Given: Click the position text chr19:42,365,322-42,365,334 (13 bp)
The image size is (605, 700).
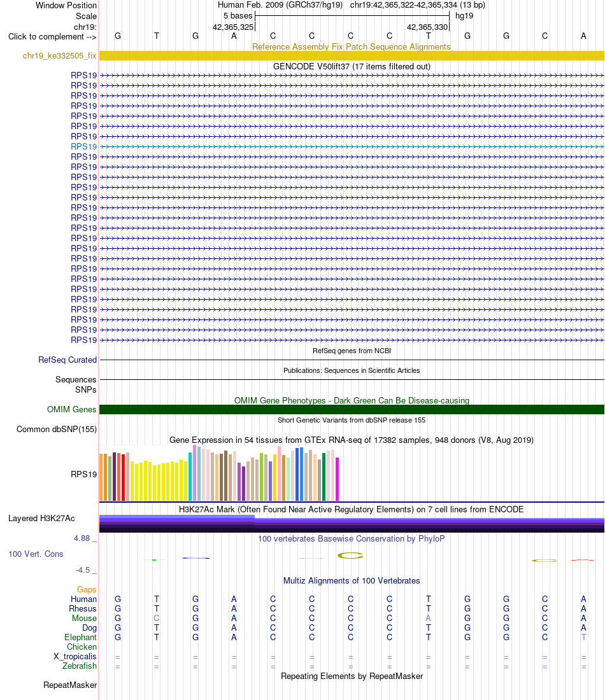Looking at the screenshot, I should [x=417, y=5].
